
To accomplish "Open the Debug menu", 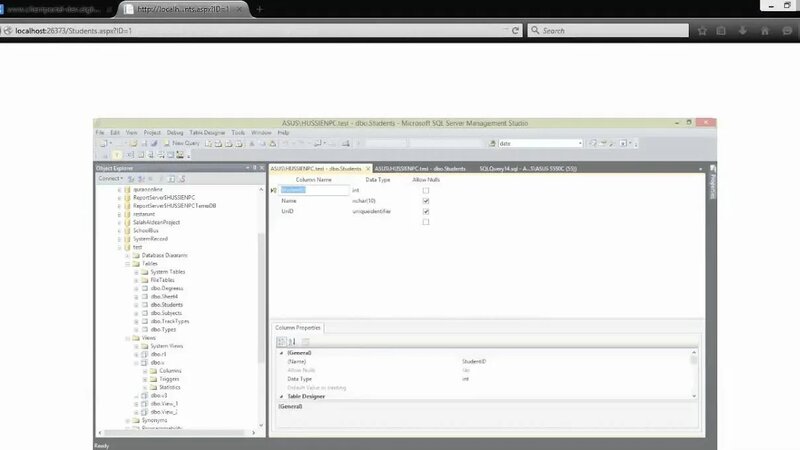I will [x=174, y=133].
